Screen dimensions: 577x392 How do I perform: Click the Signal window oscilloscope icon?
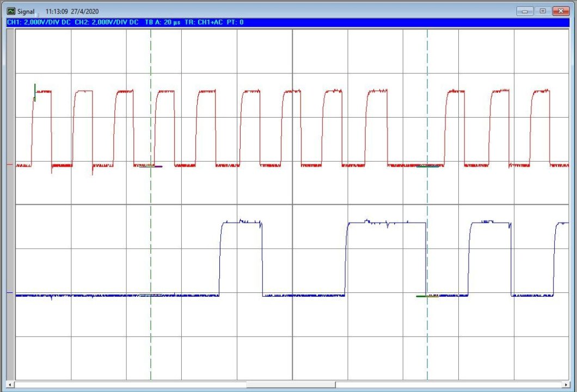coord(11,11)
